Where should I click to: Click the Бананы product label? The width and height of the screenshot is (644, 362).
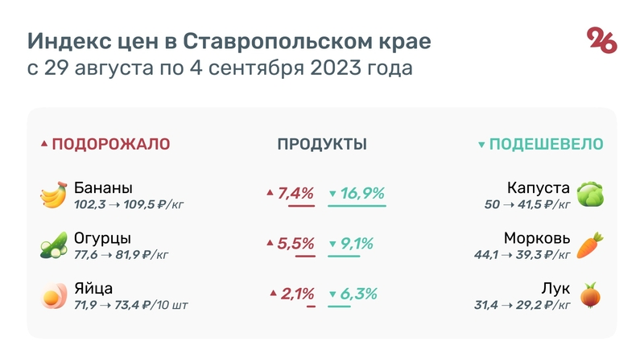[103, 188]
